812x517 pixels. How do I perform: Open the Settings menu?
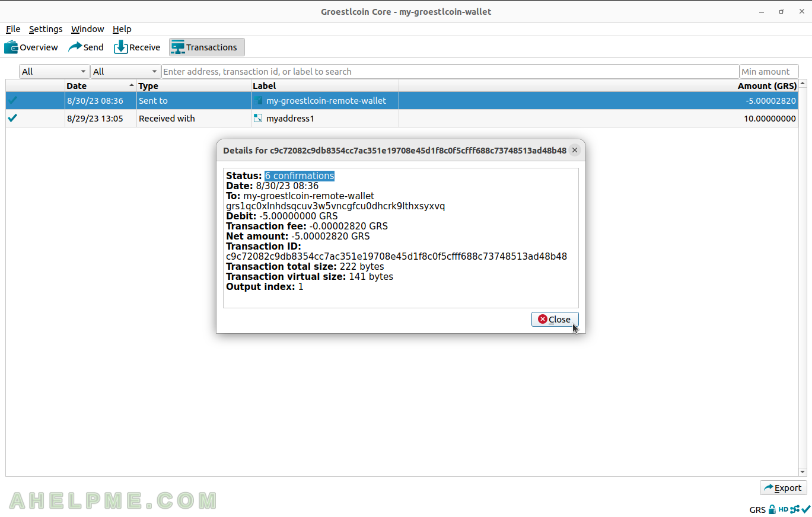point(46,29)
